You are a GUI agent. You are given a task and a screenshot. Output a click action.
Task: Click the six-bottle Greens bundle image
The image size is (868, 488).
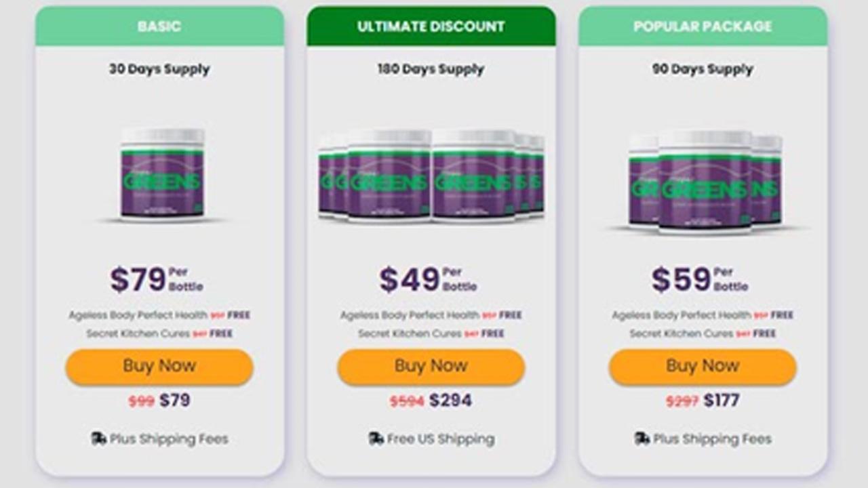pos(431,175)
